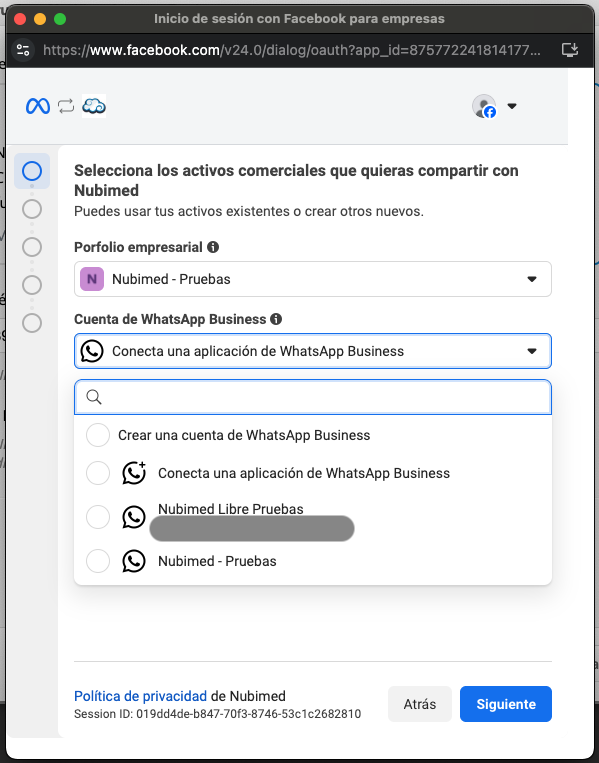The image size is (599, 763).
Task: Choose Conecta una aplicación radio option in list
Action: (x=98, y=473)
